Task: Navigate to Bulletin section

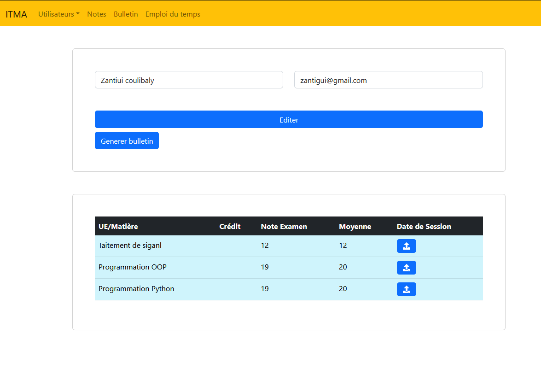Action: (x=126, y=14)
